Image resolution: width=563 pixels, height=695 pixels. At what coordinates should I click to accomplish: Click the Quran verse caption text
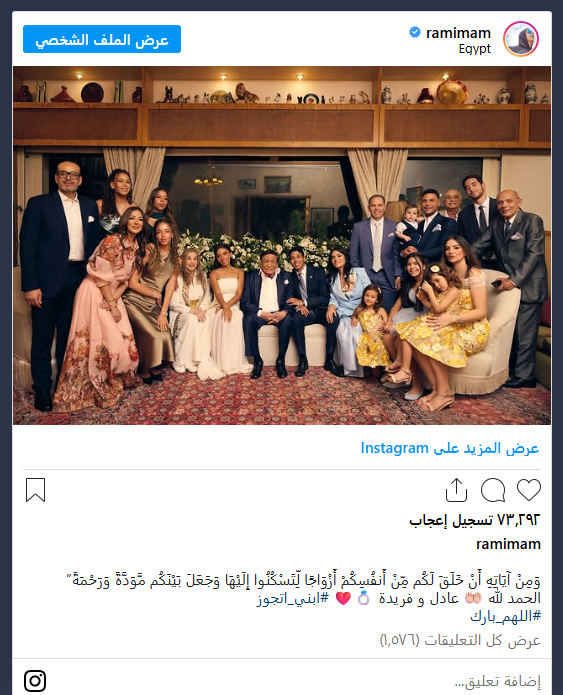pos(304,580)
